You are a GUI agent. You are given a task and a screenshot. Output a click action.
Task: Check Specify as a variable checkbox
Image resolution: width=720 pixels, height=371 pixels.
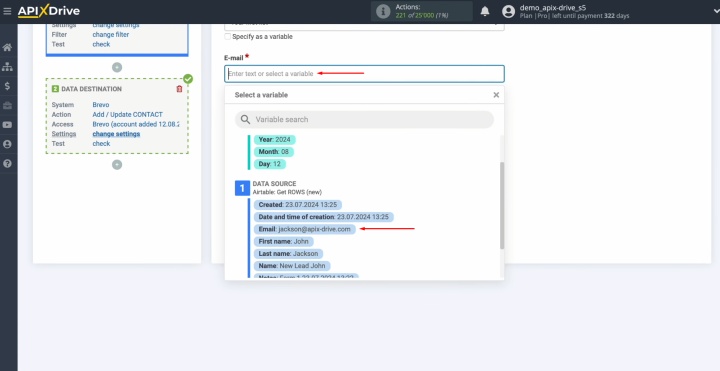coord(228,37)
